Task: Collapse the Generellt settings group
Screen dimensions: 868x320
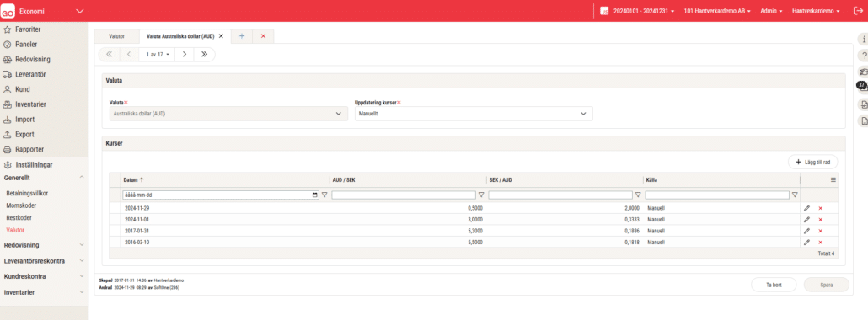Action: pos(82,178)
